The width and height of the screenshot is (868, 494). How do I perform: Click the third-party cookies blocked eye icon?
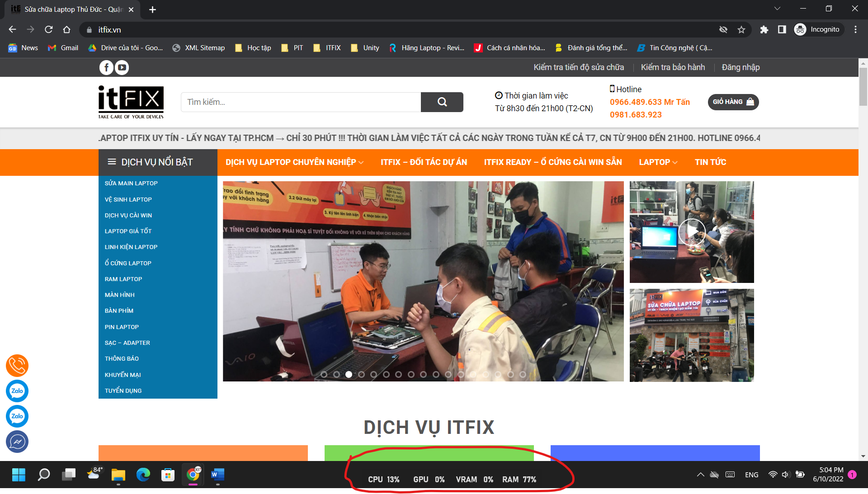point(723,29)
